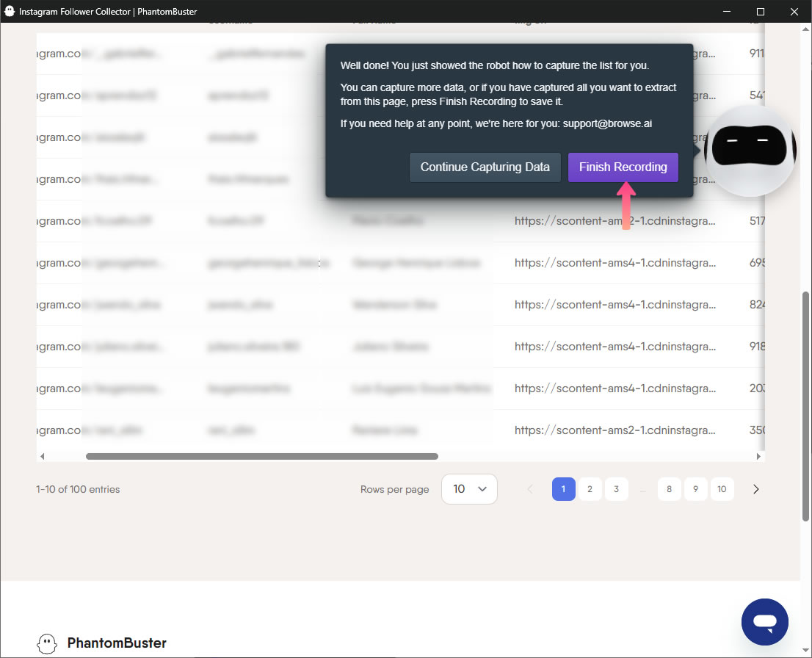Go to page 9 of the table
This screenshot has height=658, width=812.
coord(695,489)
